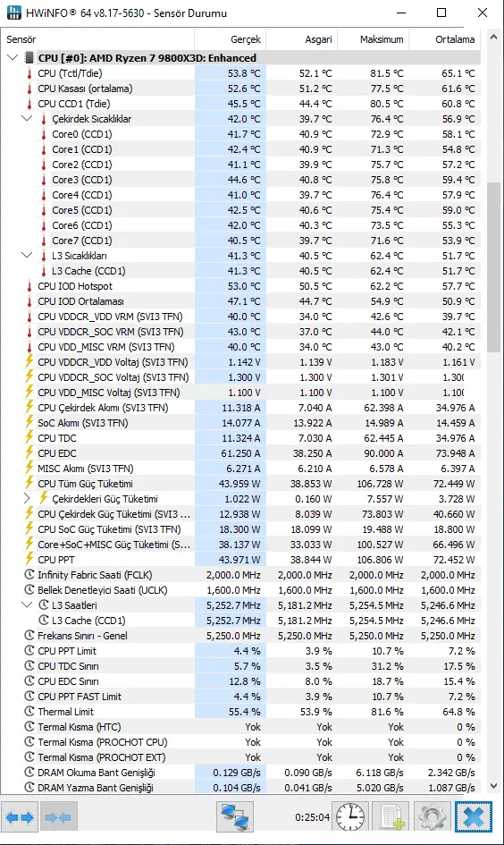Click the Ortalama column header

coord(444,39)
